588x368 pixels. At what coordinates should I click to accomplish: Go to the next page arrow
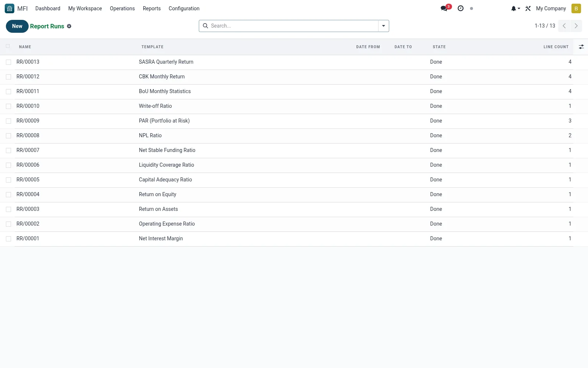pos(576,26)
